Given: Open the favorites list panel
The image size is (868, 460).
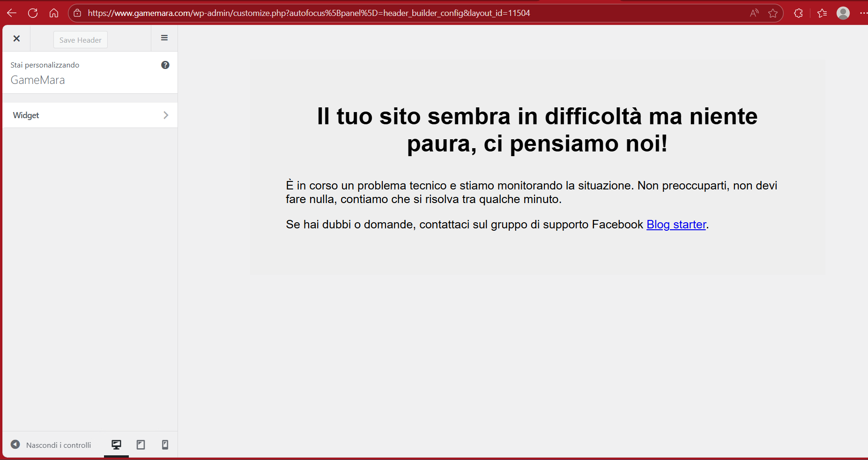Looking at the screenshot, I should pyautogui.click(x=822, y=13).
